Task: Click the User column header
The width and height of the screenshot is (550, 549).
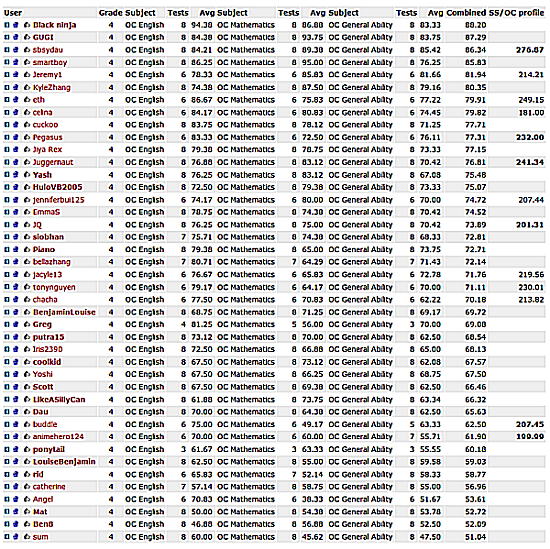Action: [13, 13]
